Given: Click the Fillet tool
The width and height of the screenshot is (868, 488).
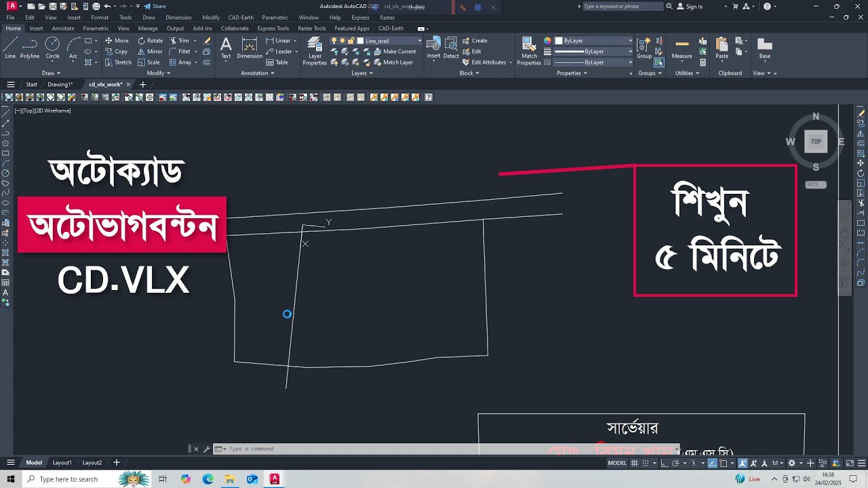Looking at the screenshot, I should (x=180, y=52).
